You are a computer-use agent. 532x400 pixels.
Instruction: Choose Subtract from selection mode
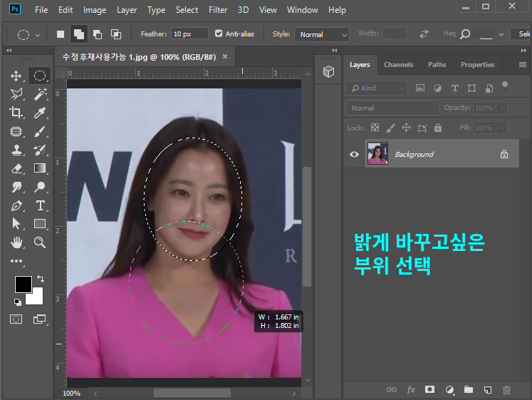[x=98, y=34]
